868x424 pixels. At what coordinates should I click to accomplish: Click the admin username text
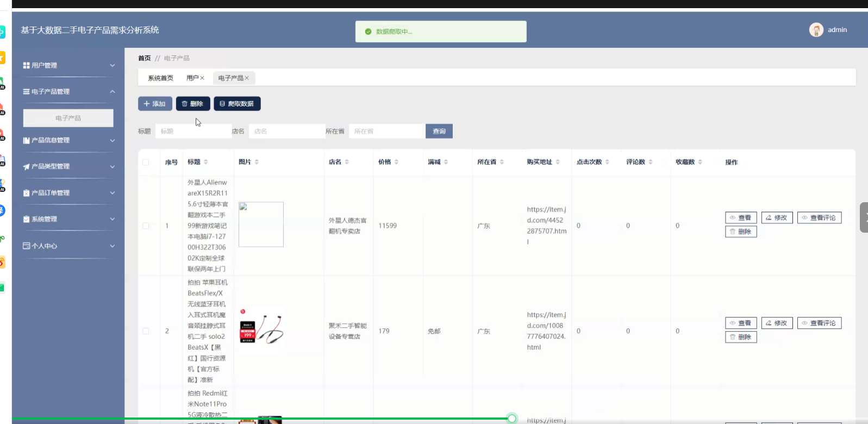[x=837, y=30]
